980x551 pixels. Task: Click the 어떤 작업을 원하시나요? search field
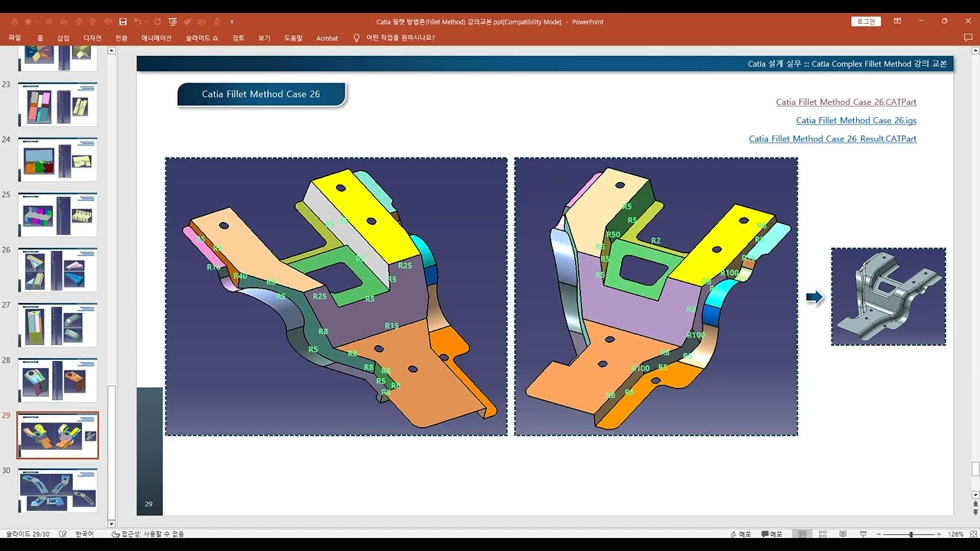point(400,37)
